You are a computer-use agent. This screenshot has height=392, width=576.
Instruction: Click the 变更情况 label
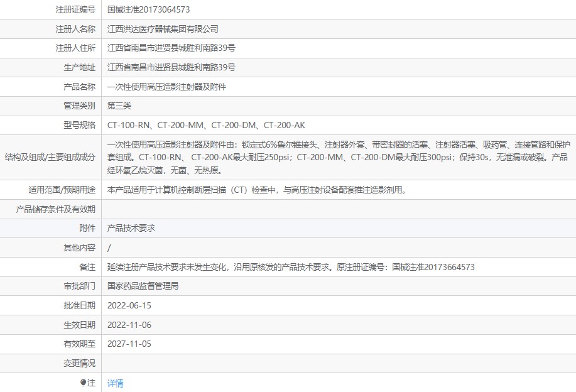click(79, 363)
